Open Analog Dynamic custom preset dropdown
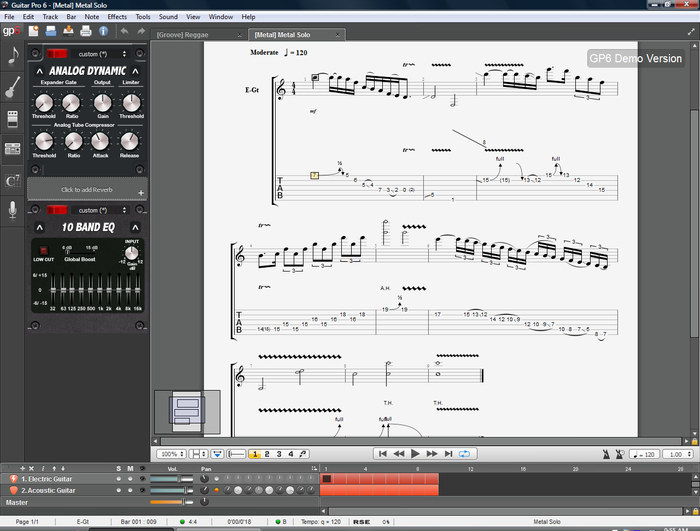The width and height of the screenshot is (700, 531). click(x=99, y=54)
